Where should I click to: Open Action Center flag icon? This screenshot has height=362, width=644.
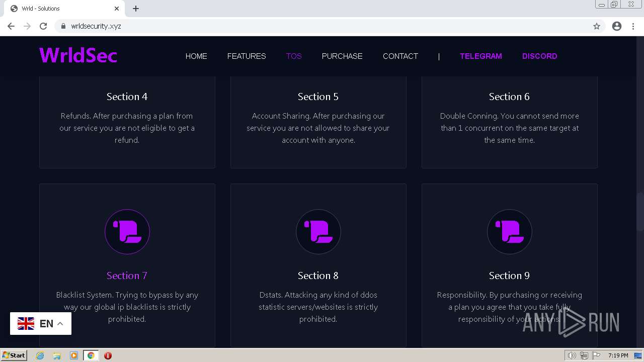(x=596, y=355)
